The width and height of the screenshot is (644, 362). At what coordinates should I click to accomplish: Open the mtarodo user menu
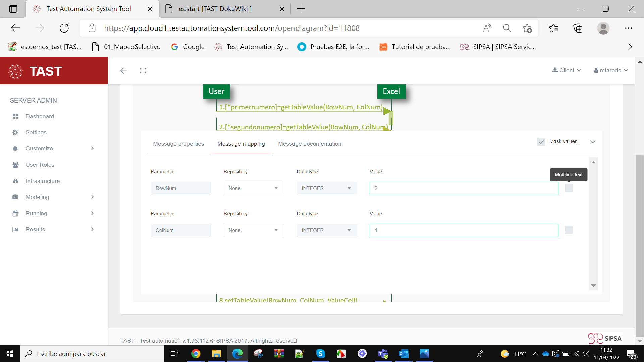(610, 70)
